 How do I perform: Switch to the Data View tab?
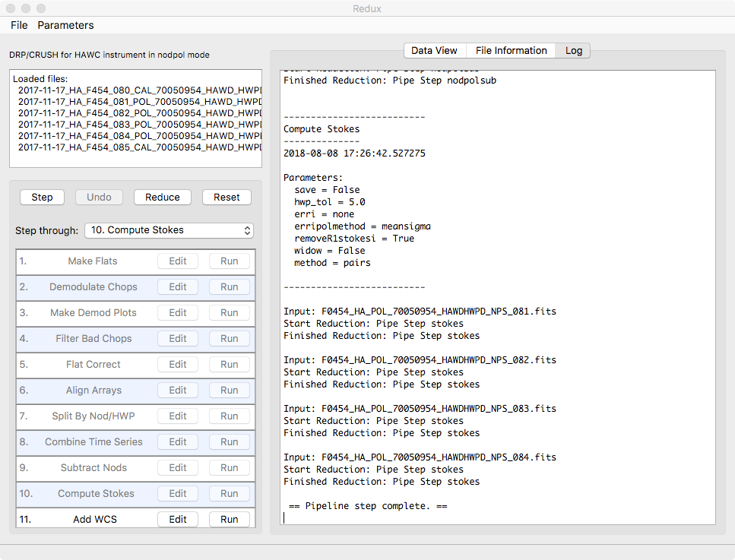435,50
